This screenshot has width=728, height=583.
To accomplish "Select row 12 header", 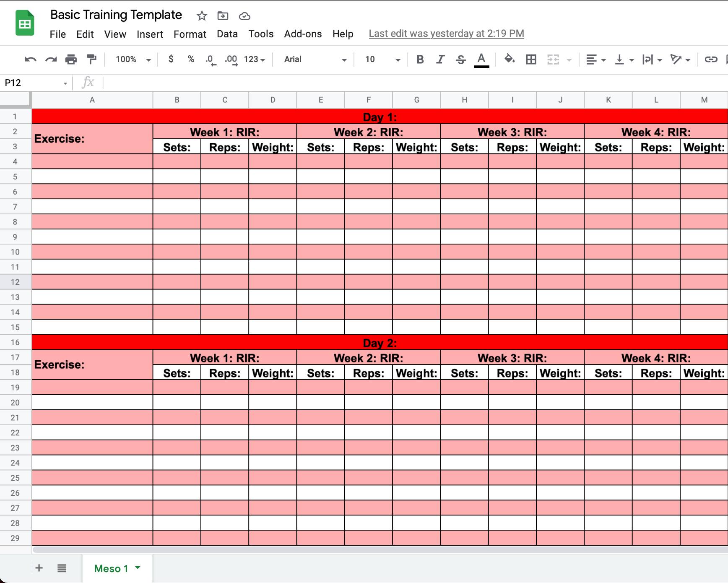I will [15, 282].
